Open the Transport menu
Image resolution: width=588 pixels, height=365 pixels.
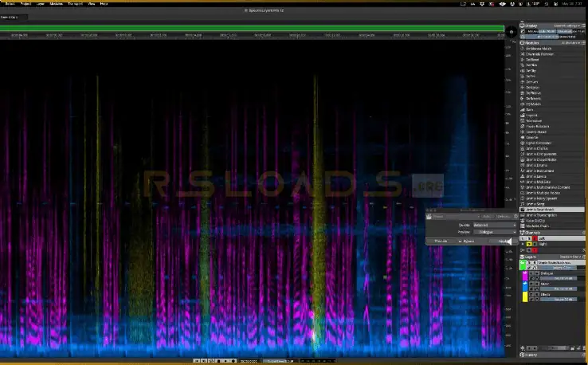coord(74,3)
